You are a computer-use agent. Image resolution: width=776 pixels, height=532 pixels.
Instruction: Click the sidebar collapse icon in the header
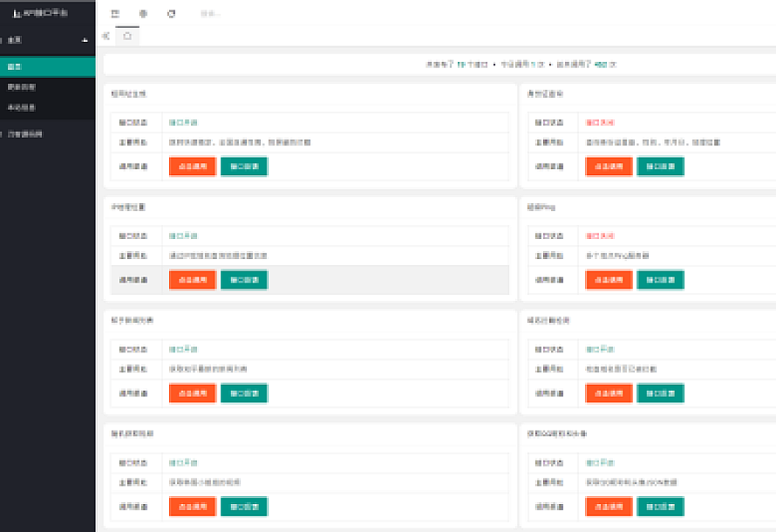pyautogui.click(x=115, y=14)
